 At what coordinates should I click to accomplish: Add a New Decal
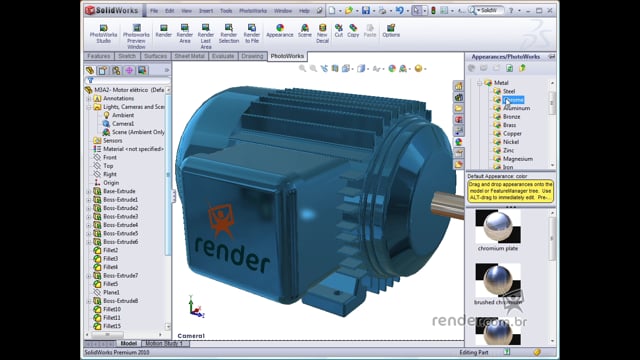point(322,33)
